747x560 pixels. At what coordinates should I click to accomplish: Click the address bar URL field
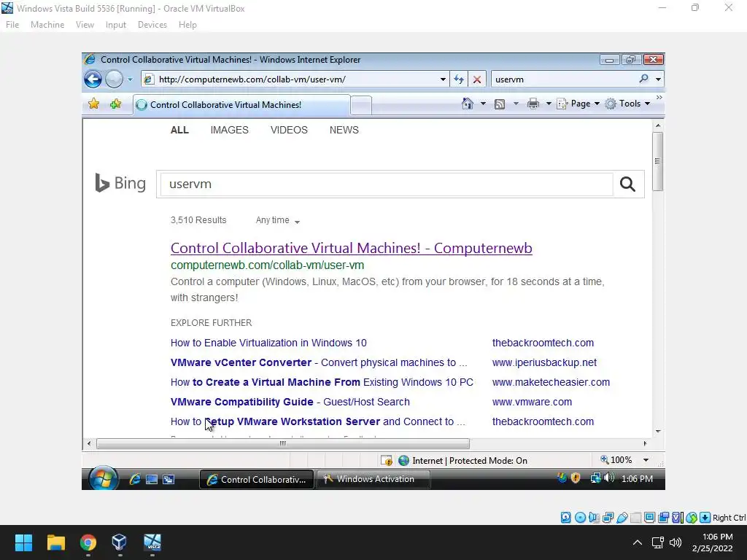[x=290, y=79]
